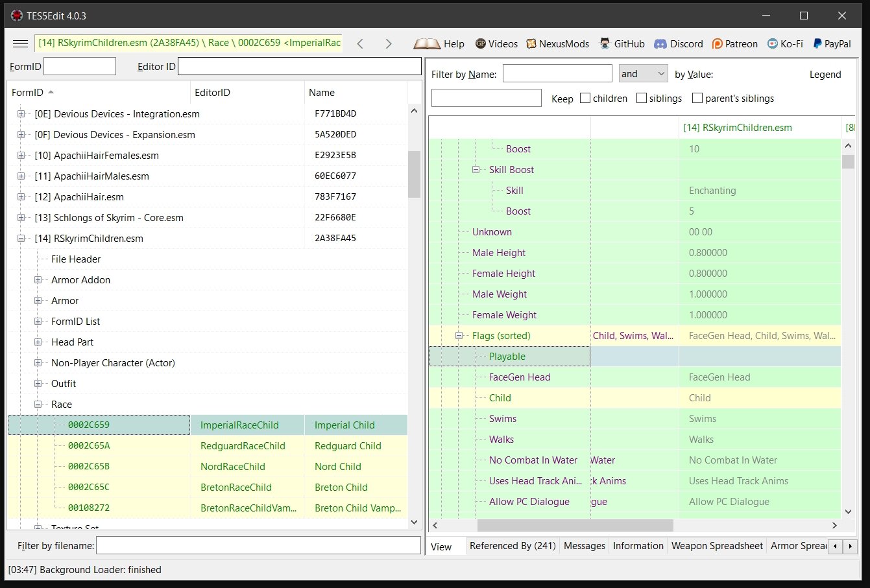
Task: Click the Legend button
Action: point(825,75)
